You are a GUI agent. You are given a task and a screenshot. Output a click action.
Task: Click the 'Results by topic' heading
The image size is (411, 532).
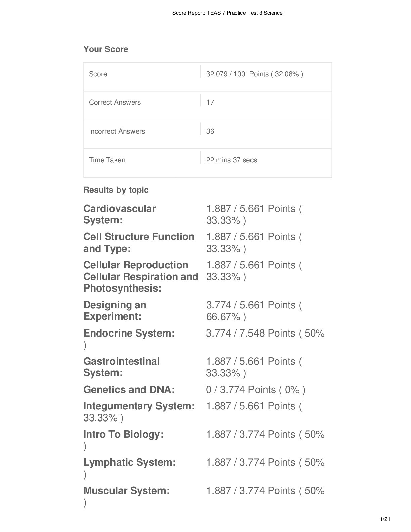tap(116, 190)
